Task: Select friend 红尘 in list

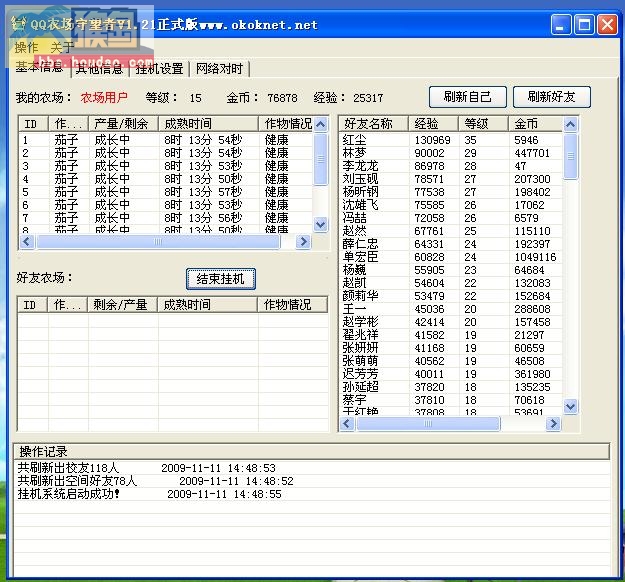Action: coord(451,140)
